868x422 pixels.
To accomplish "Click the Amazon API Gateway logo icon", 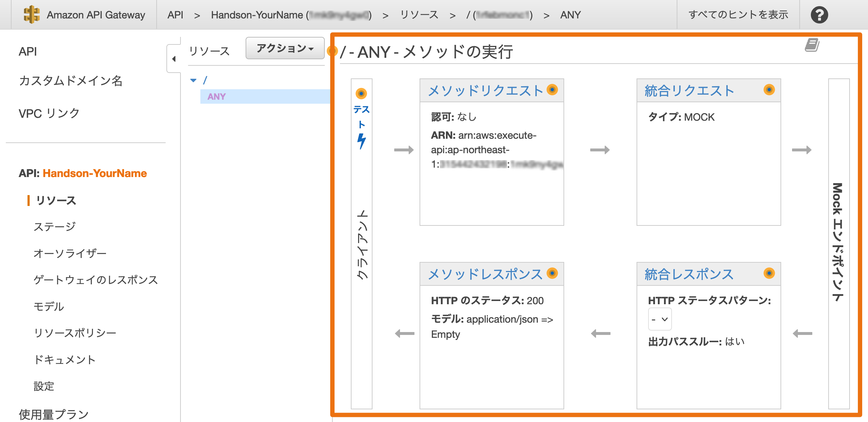I will tap(31, 15).
